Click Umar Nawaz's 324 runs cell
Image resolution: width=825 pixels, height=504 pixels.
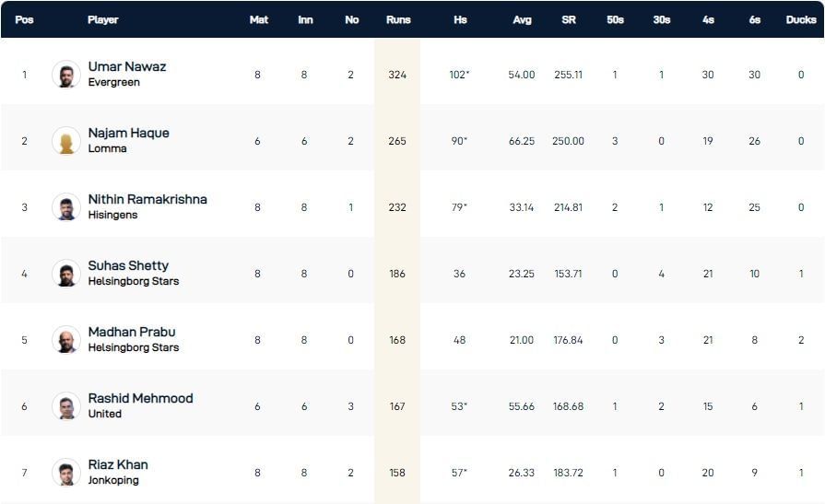(x=397, y=75)
